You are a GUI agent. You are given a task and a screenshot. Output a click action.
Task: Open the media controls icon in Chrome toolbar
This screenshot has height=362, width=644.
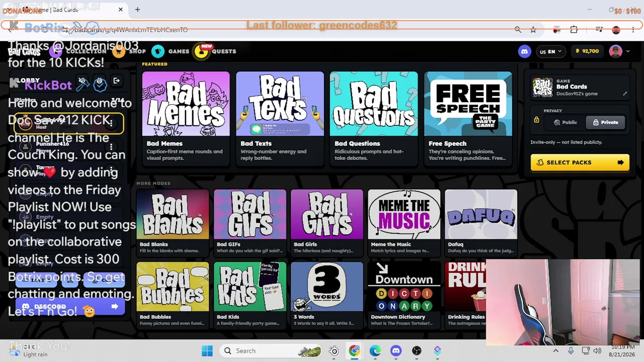pyautogui.click(x=599, y=30)
